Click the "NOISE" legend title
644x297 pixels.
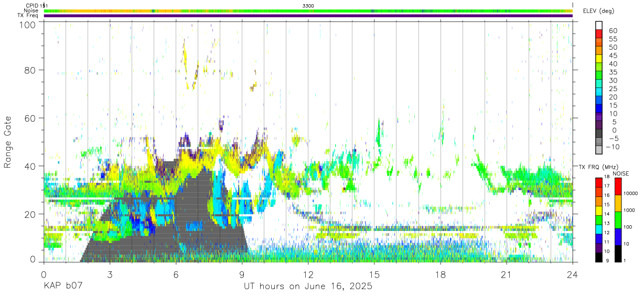(621, 173)
